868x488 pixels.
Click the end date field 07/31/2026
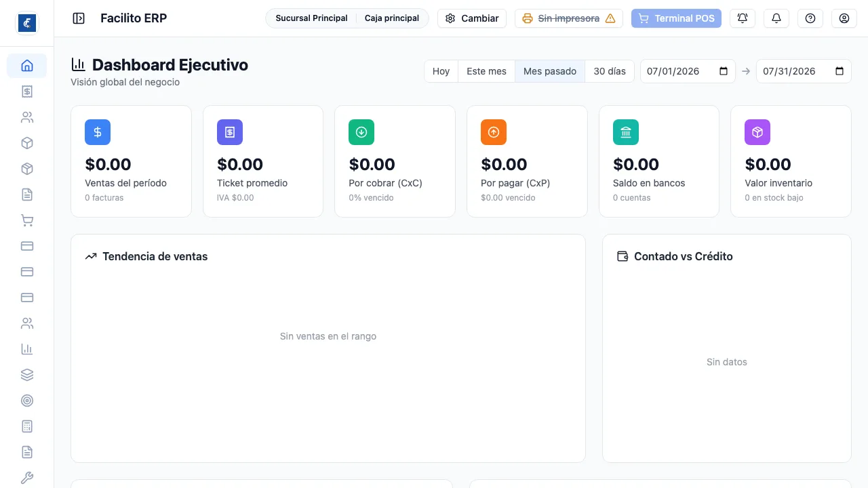click(804, 71)
